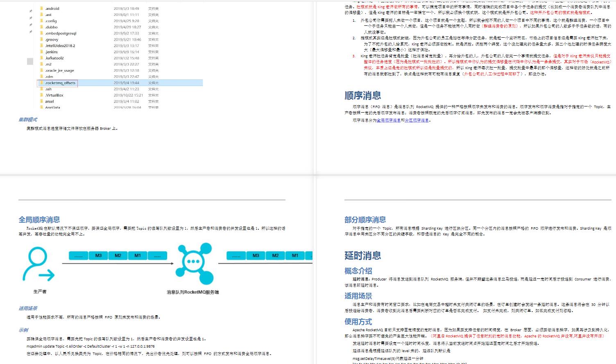Screen dimensions: 616x364
Task: Click the 集群模式 italic heading
Action: [27, 120]
